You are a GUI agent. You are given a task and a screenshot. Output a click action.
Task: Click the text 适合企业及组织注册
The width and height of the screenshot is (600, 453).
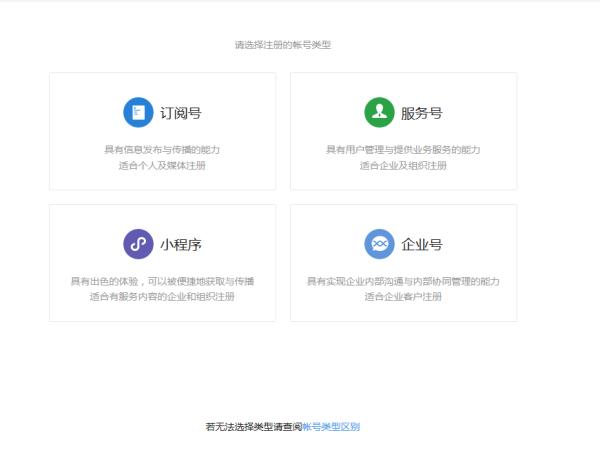pos(403,166)
